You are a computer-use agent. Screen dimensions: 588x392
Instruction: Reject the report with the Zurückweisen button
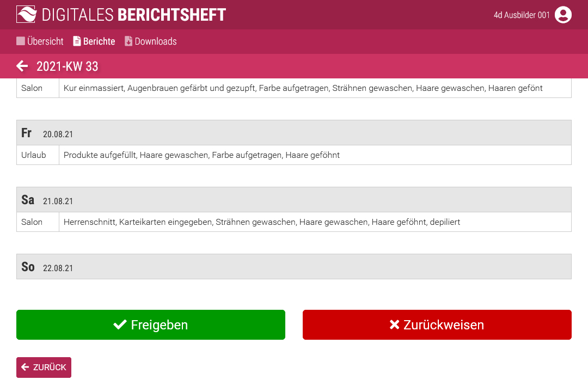[x=437, y=325]
